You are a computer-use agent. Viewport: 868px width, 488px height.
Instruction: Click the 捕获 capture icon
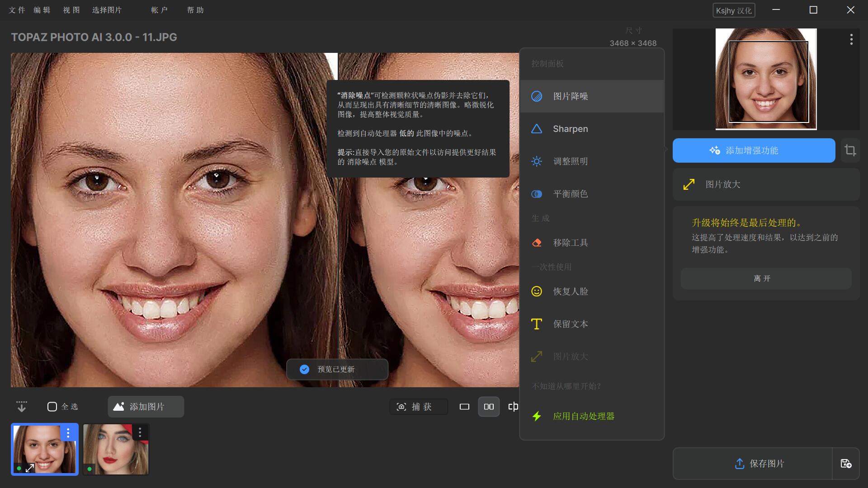tap(418, 407)
